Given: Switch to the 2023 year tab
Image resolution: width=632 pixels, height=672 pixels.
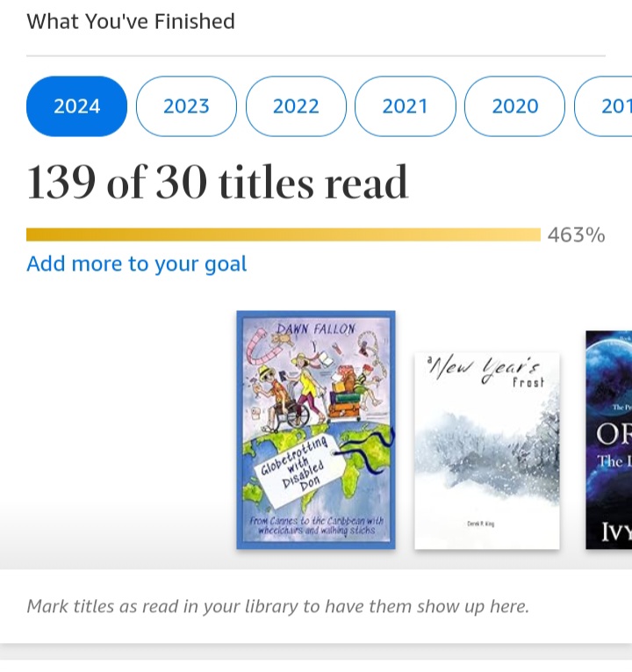Looking at the screenshot, I should click(x=186, y=106).
